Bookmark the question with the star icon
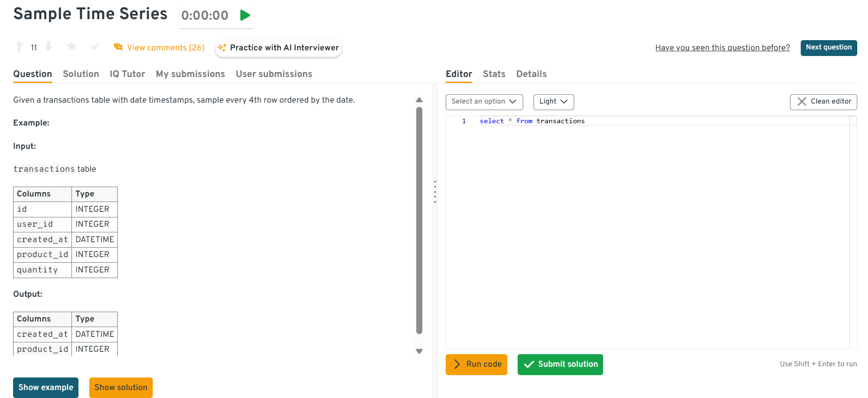The height and width of the screenshot is (398, 868). (x=71, y=47)
